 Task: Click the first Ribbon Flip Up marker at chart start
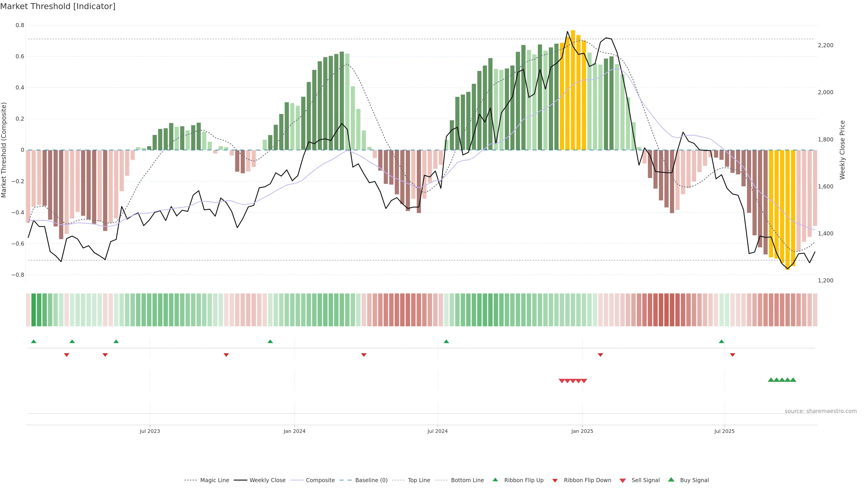pos(33,342)
